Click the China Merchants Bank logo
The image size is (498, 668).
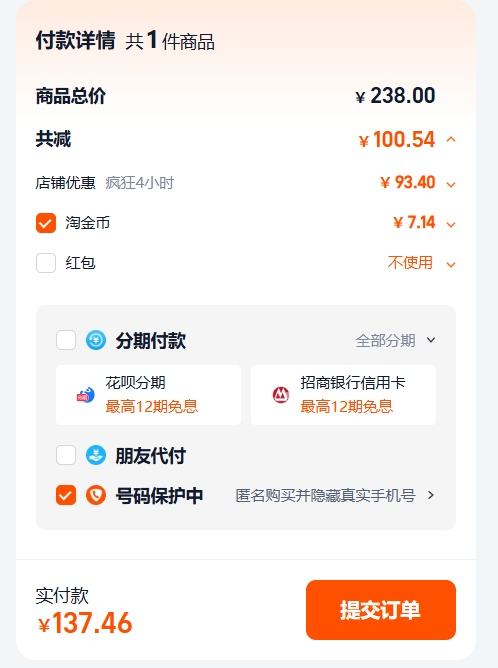pyautogui.click(x=281, y=395)
